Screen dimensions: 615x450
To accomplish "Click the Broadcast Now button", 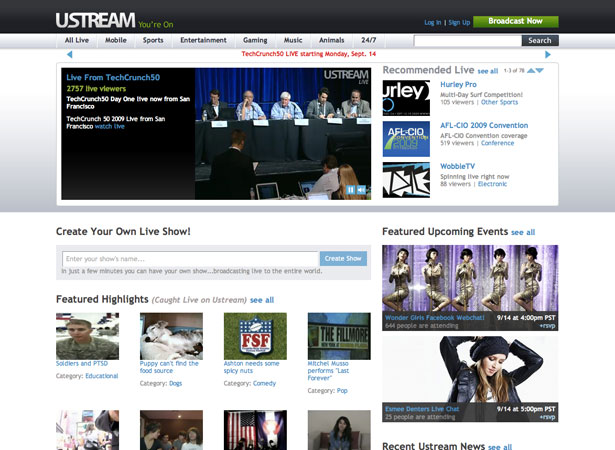I will (516, 21).
